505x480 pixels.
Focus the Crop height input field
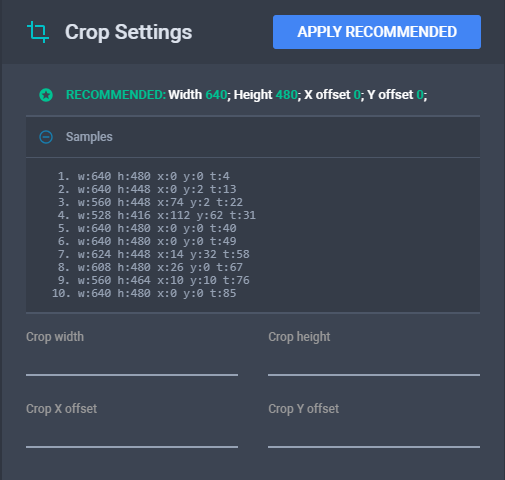374,363
